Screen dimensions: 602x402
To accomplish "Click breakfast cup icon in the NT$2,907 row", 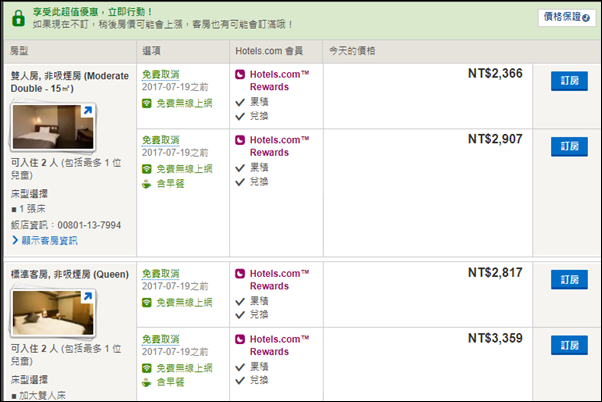I will click(x=146, y=184).
